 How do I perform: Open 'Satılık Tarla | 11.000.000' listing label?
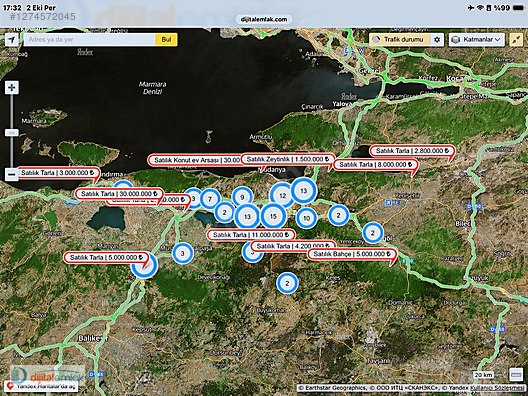click(x=251, y=235)
